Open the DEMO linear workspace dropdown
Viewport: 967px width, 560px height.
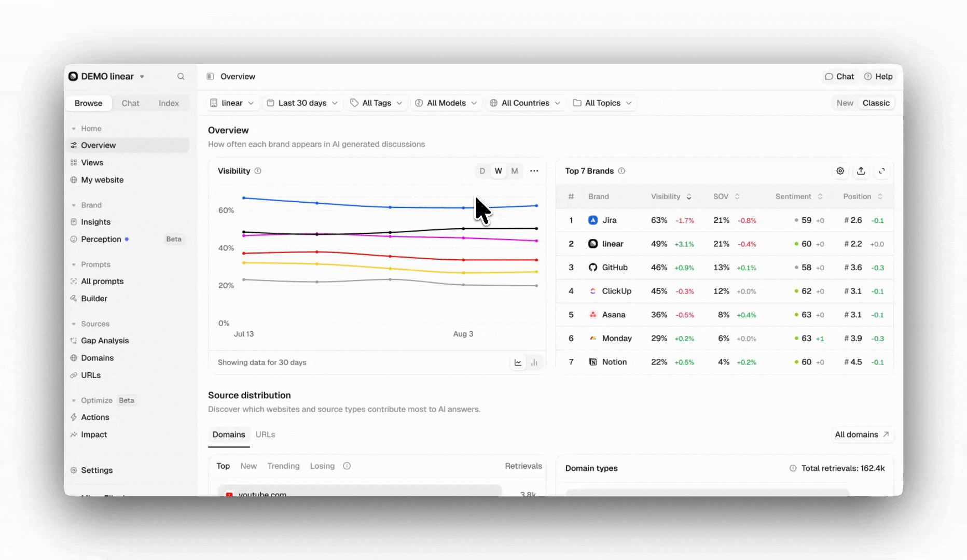click(x=107, y=76)
